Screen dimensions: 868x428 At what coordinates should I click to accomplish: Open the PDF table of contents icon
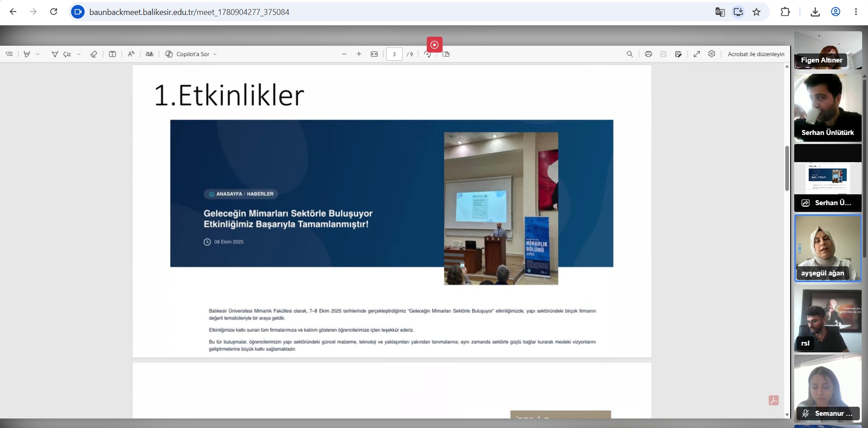click(x=9, y=54)
